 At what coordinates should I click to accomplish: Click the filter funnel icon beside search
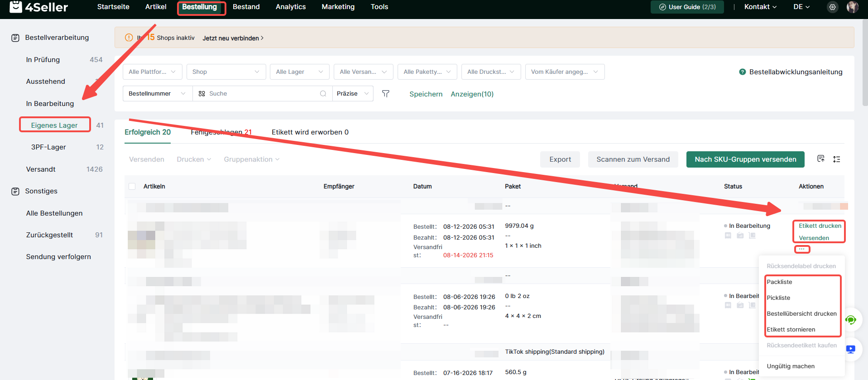(386, 94)
